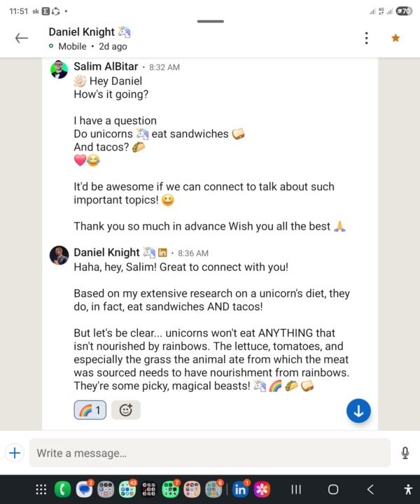Tap the Write a message field
Viewport: 420px width, 504px height.
pos(209,453)
